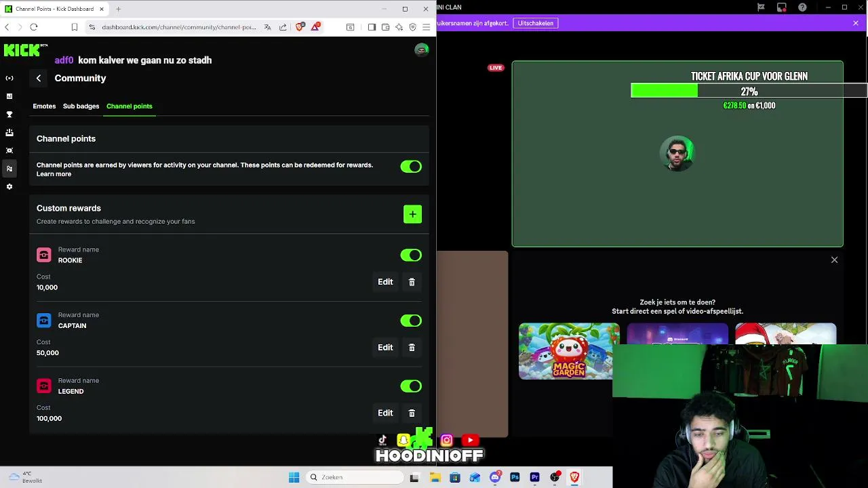The width and height of the screenshot is (868, 488).
Task: Open Discord from the taskbar
Action: click(495, 477)
